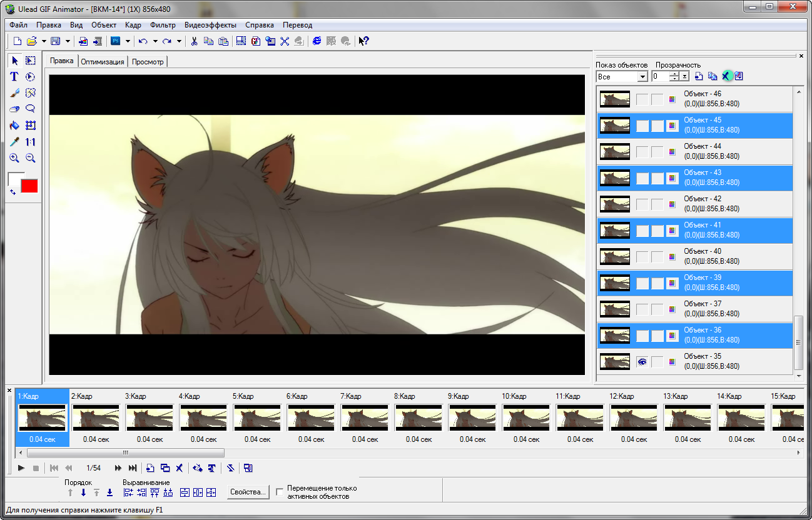Toggle the lock box for Объект - 39

[x=657, y=283]
